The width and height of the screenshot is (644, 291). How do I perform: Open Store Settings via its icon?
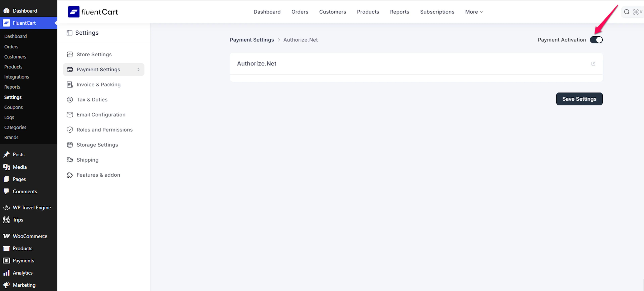[x=70, y=55]
